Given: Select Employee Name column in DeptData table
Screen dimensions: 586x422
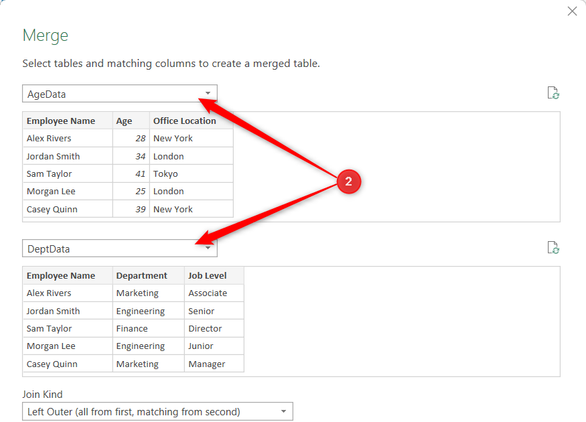Looking at the screenshot, I should point(67,275).
